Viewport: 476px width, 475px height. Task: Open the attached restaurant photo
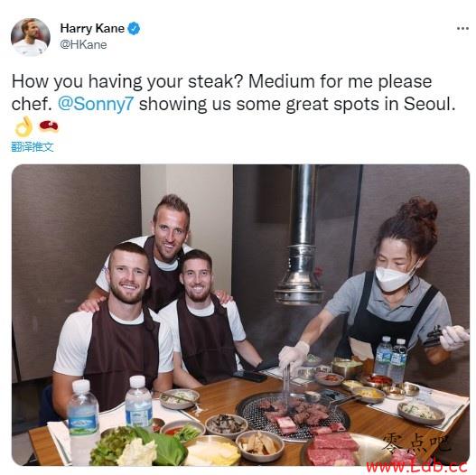click(240, 315)
